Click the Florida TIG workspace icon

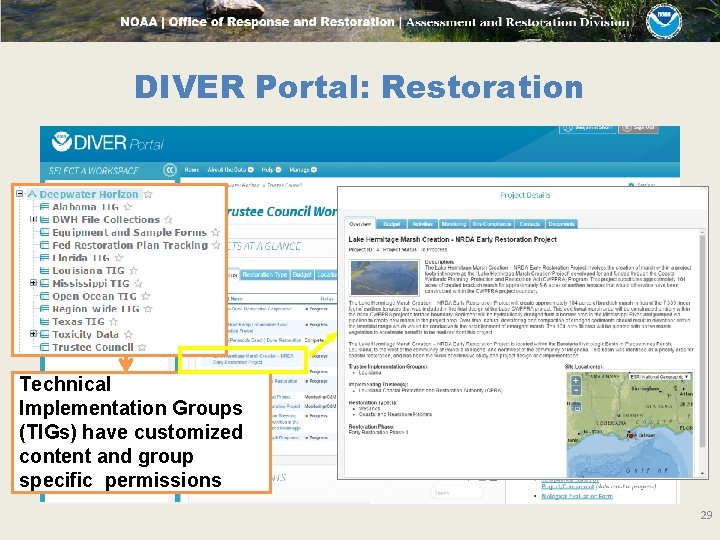tap(45, 258)
